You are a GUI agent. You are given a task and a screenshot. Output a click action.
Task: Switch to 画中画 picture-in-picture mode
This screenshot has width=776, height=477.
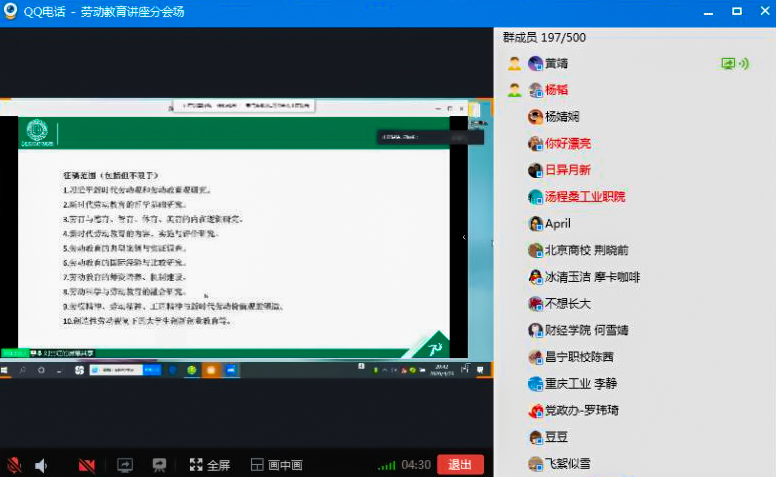click(x=276, y=465)
